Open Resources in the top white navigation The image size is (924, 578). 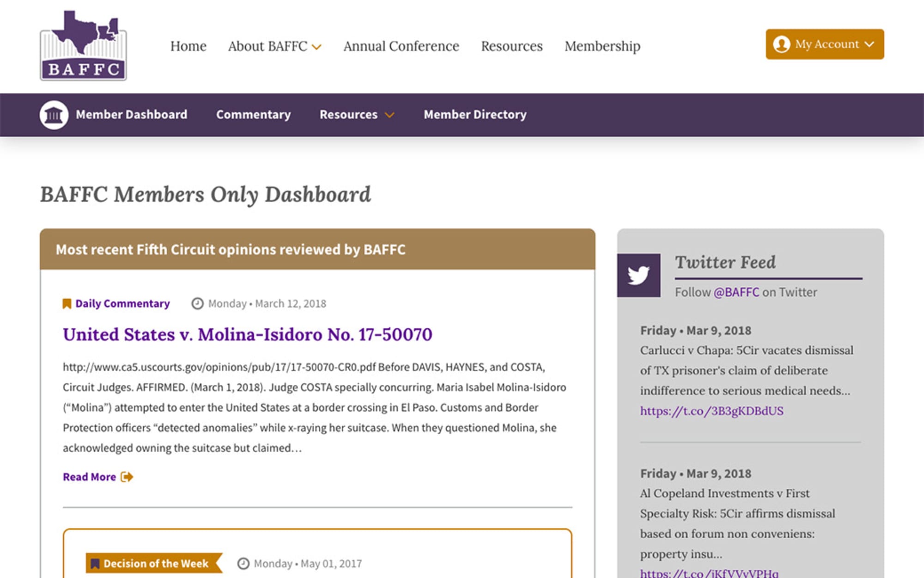[512, 46]
